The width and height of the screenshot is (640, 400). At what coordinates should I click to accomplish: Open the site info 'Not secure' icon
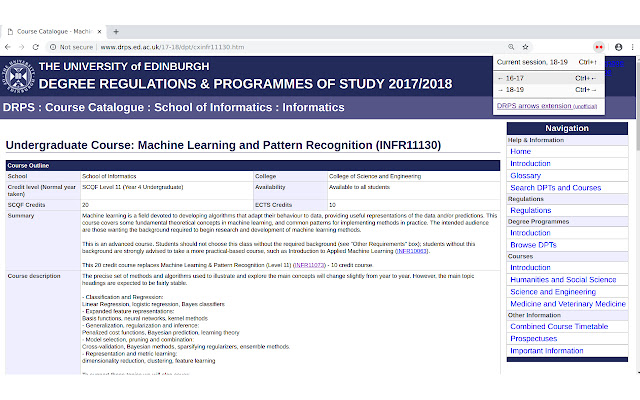pos(53,47)
